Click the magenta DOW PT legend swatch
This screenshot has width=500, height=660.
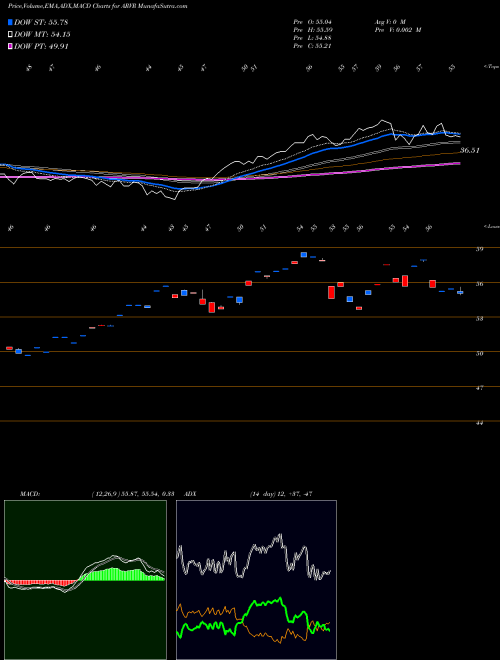click(11, 46)
